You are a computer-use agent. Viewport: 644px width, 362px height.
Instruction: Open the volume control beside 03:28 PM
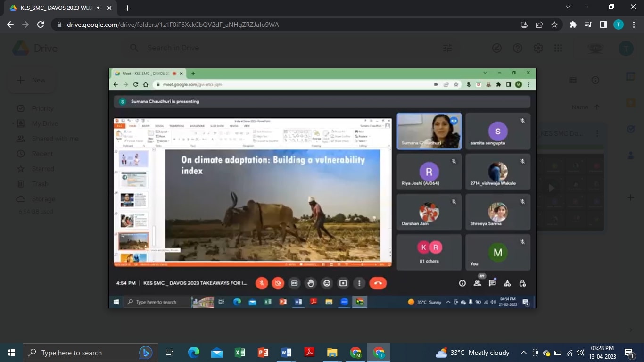coord(580,353)
